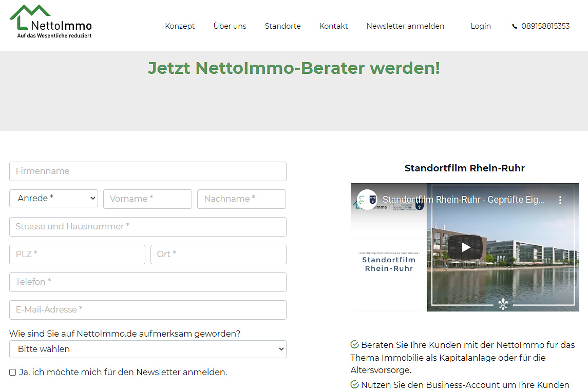Click the checkmark icon before 'Beraten Sie Ihre Kunden'
This screenshot has height=391, width=588.
354,344
